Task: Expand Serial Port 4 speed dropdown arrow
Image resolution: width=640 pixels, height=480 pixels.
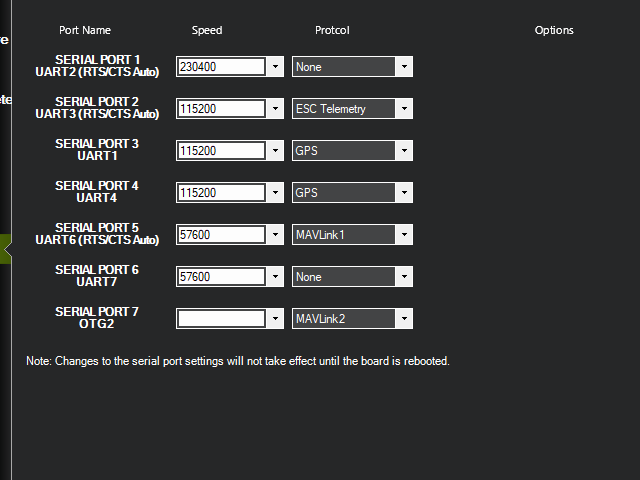Action: point(276,193)
